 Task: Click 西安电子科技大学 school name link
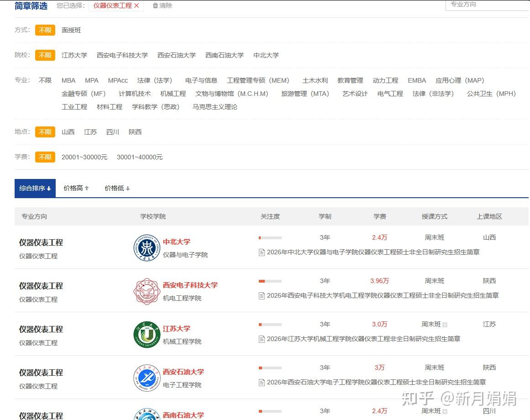coord(190,285)
